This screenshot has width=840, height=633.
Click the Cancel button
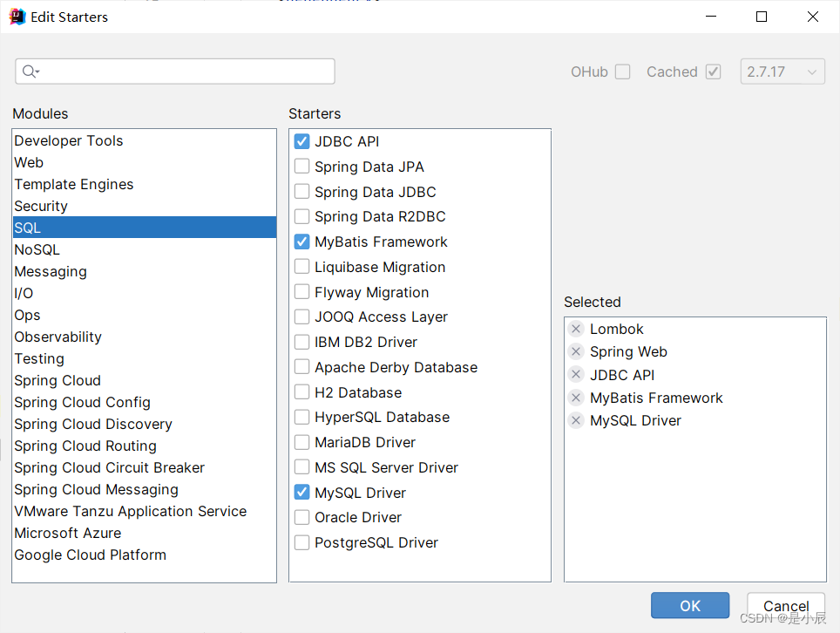coord(786,606)
